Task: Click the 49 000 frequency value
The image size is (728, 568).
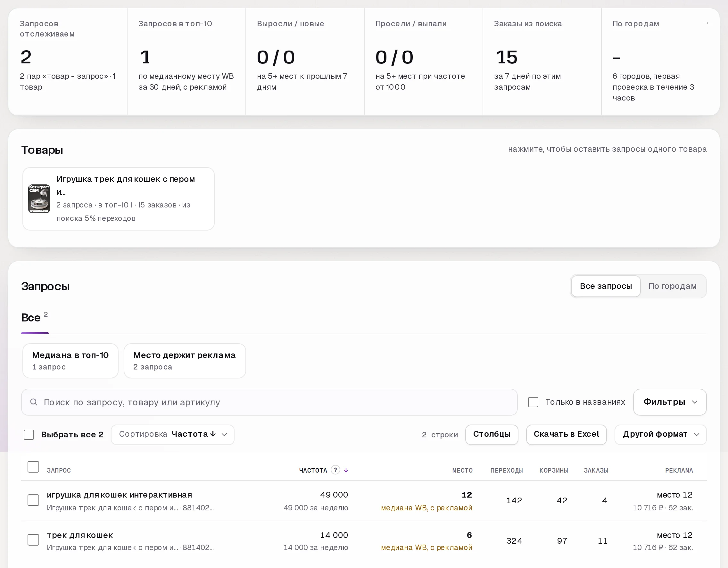Action: [334, 495]
